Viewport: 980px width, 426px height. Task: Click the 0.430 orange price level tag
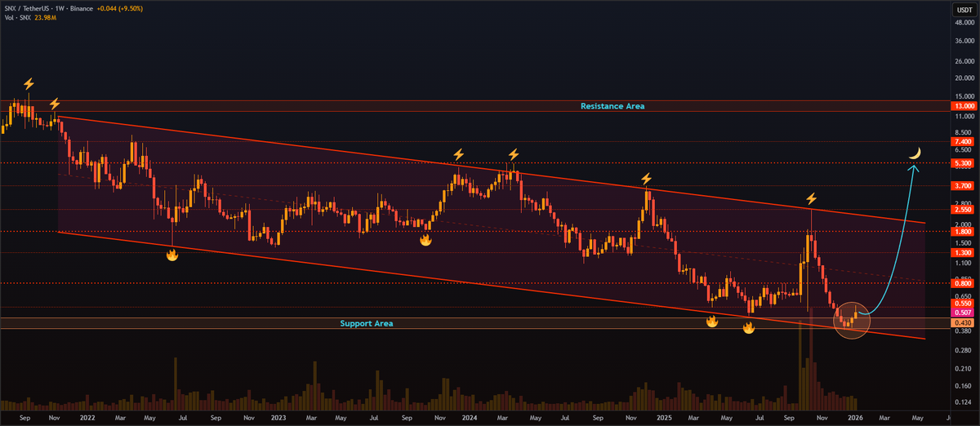pos(964,323)
